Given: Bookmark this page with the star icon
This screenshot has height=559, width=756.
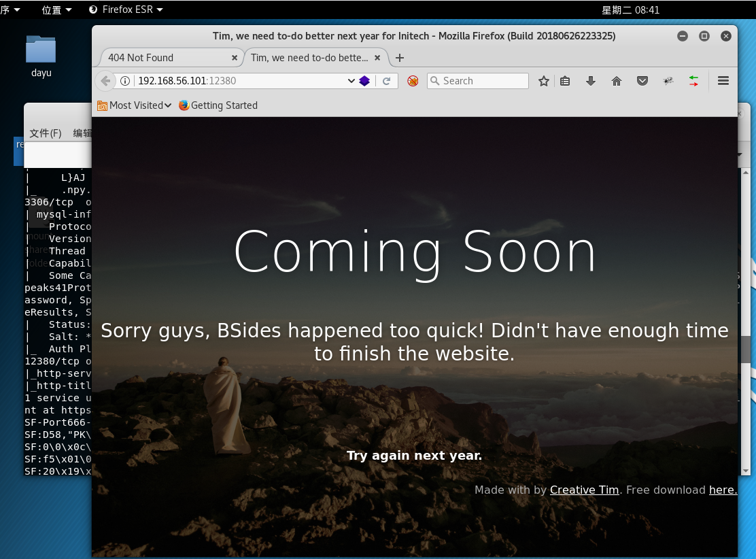Looking at the screenshot, I should pyautogui.click(x=544, y=81).
